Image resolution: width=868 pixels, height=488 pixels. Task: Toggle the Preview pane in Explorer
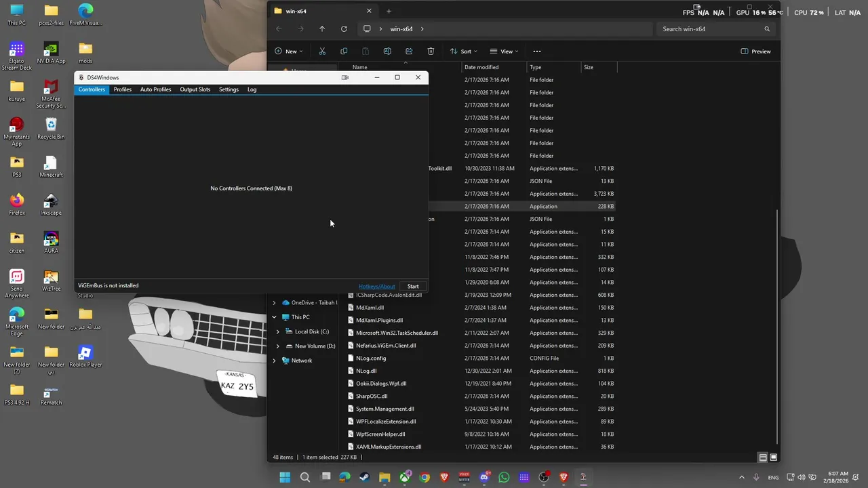pyautogui.click(x=755, y=52)
